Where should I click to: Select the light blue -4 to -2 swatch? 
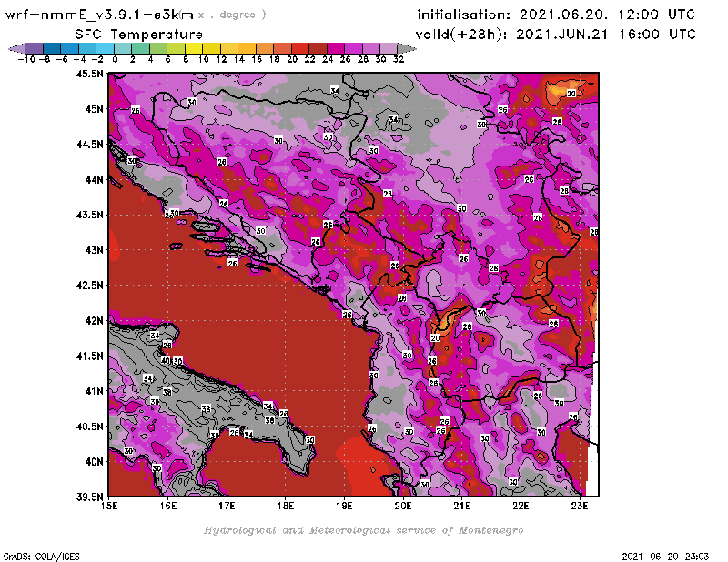pyautogui.click(x=87, y=48)
